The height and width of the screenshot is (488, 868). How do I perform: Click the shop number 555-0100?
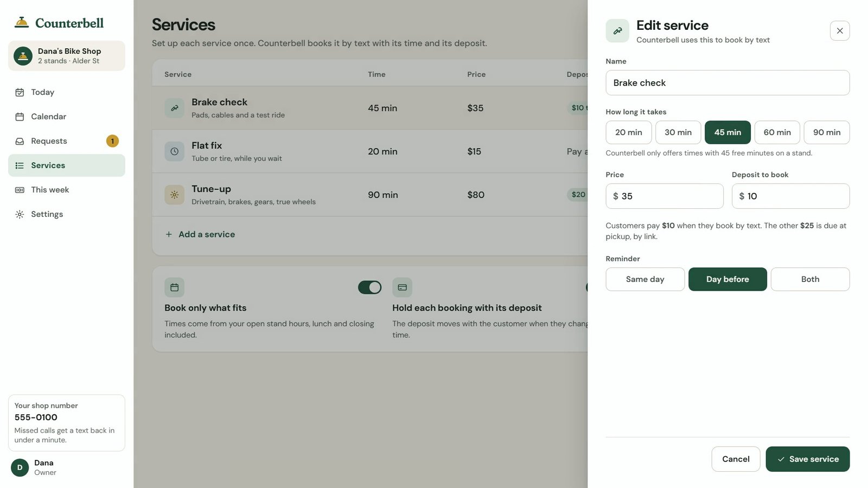(36, 418)
